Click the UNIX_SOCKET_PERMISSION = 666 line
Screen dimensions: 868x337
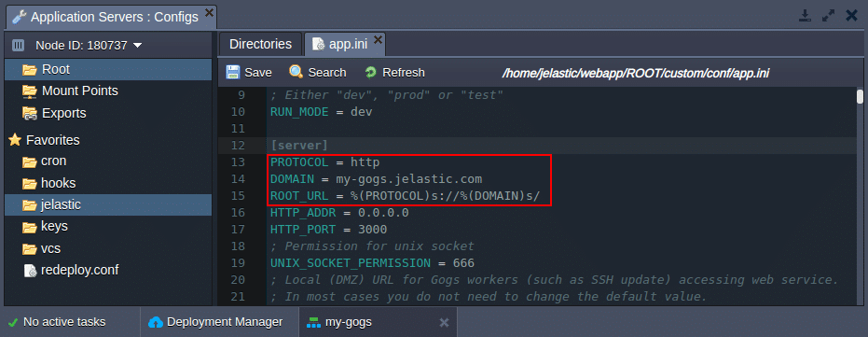point(372,262)
